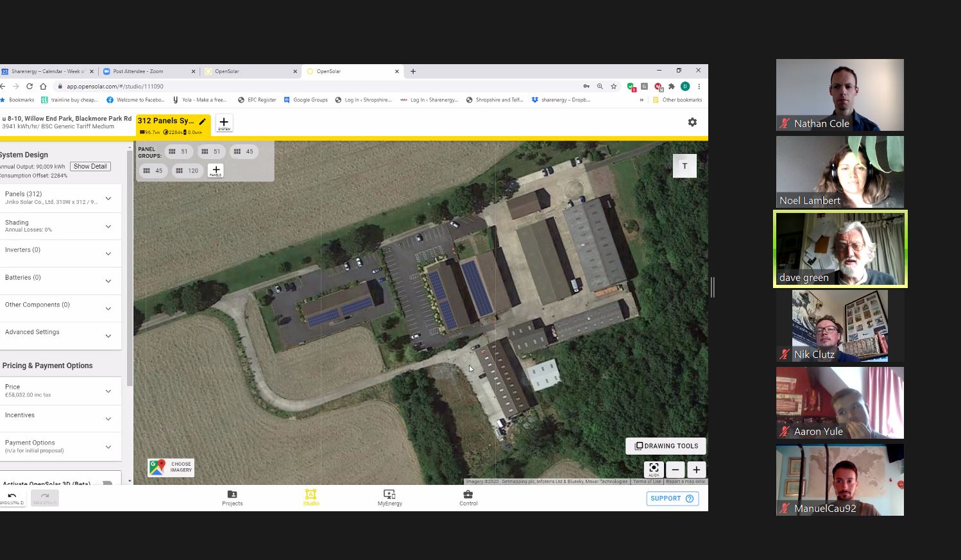961x560 pixels.
Task: Click the Show Detail button
Action: pyautogui.click(x=90, y=167)
